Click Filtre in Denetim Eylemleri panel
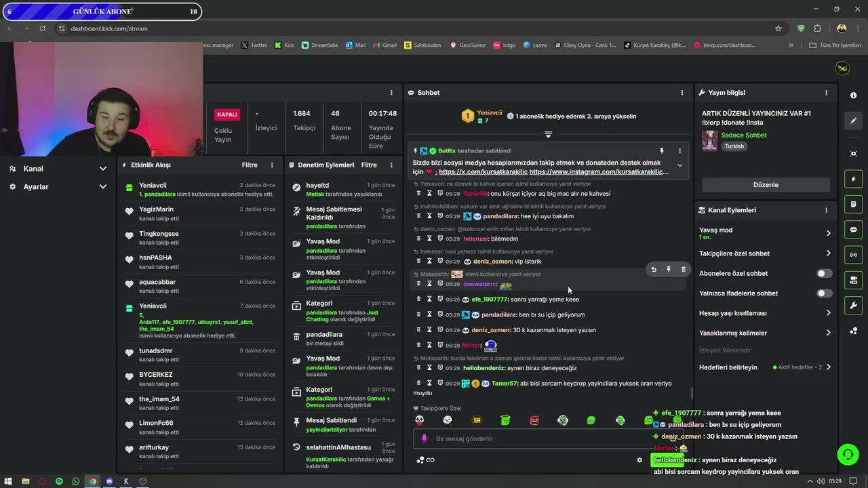 369,165
